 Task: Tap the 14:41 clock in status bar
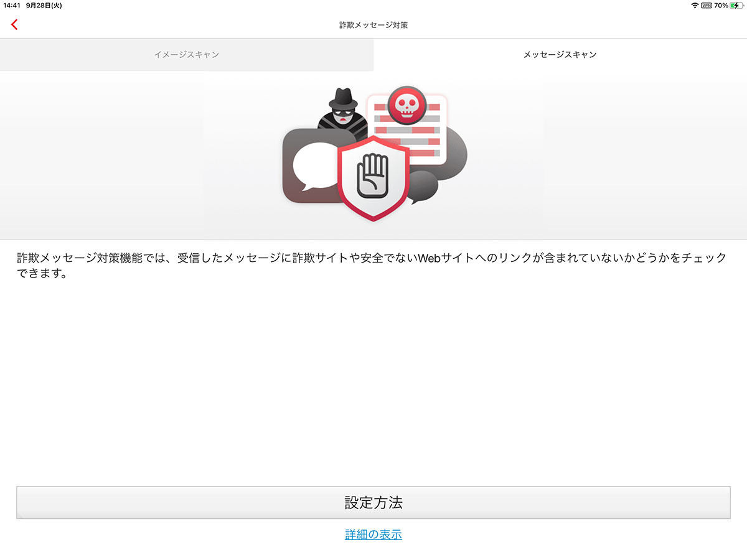click(x=12, y=6)
